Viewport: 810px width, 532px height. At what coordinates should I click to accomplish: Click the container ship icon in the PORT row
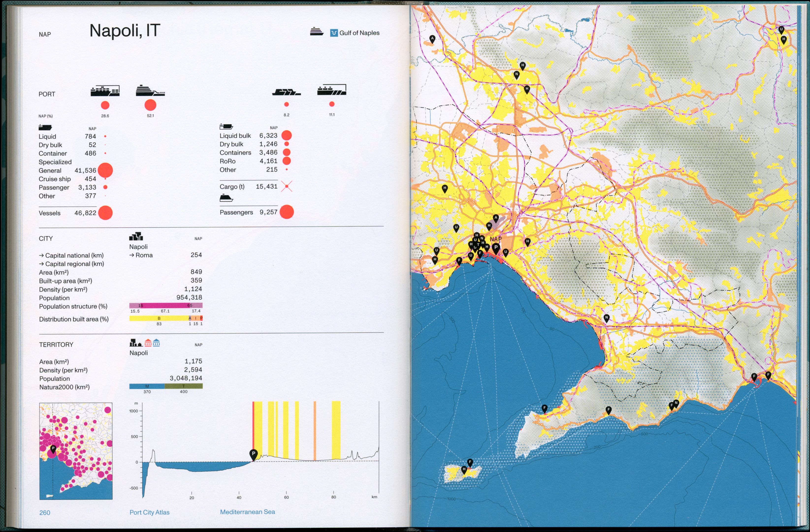[105, 91]
